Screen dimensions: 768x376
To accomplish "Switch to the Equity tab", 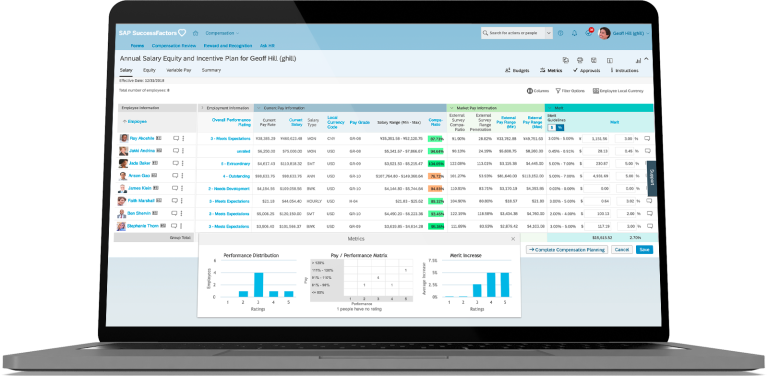I will (x=149, y=70).
